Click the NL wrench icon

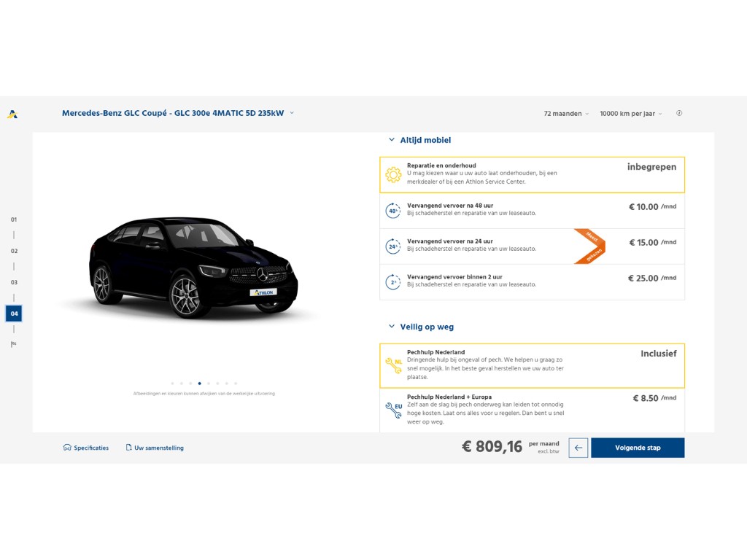(x=393, y=365)
